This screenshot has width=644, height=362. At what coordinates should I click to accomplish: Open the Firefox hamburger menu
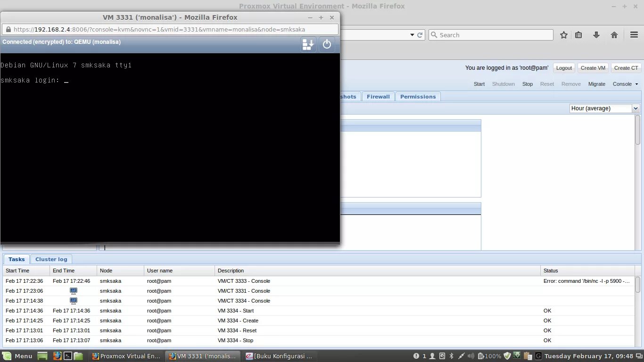(x=634, y=35)
